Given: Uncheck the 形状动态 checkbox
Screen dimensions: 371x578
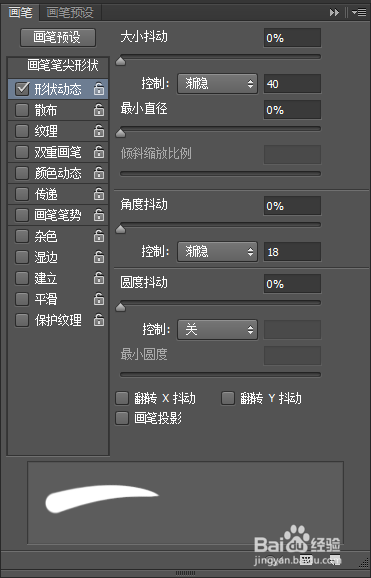Looking at the screenshot, I should 22,89.
